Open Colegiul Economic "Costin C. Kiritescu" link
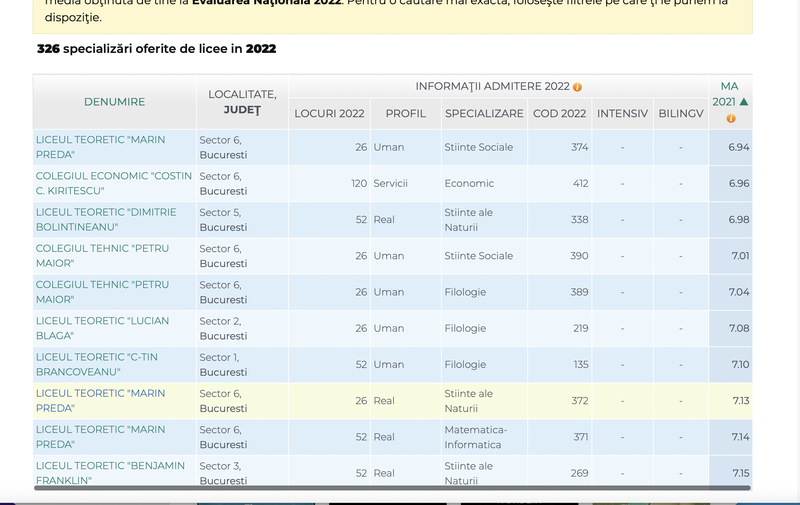The height and width of the screenshot is (505, 800). click(113, 183)
